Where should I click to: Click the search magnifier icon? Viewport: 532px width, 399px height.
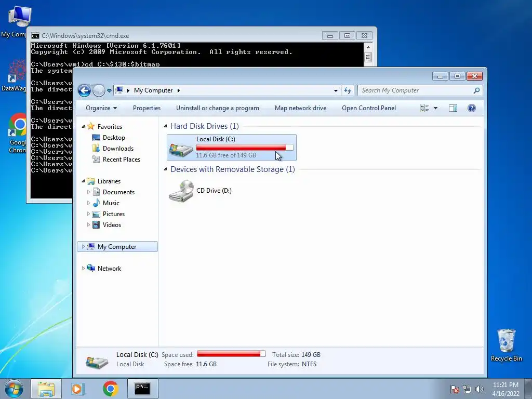[476, 90]
